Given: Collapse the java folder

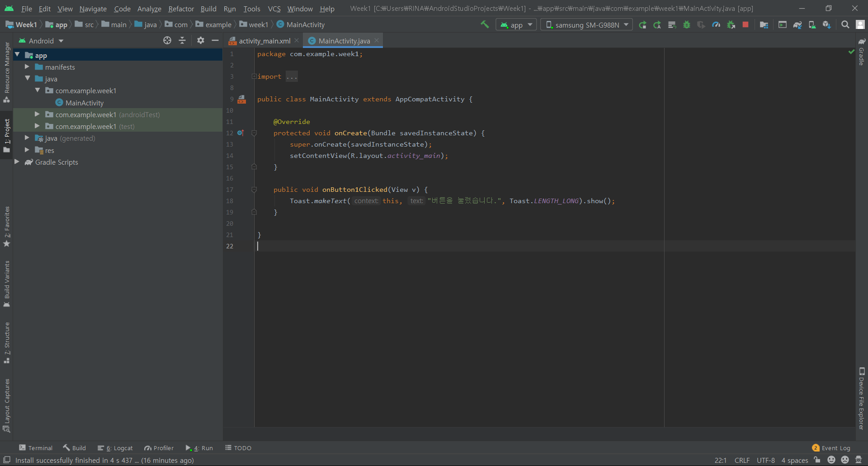Looking at the screenshot, I should (x=28, y=78).
